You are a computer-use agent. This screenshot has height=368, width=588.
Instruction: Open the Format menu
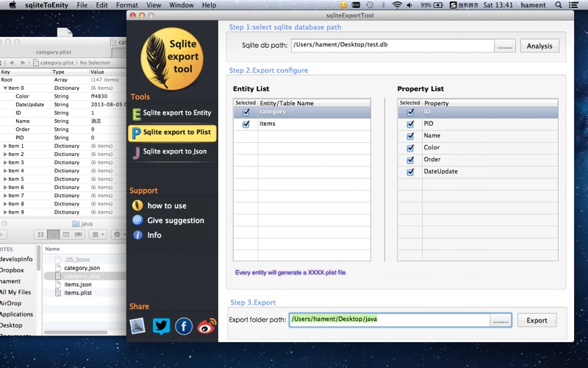click(126, 5)
